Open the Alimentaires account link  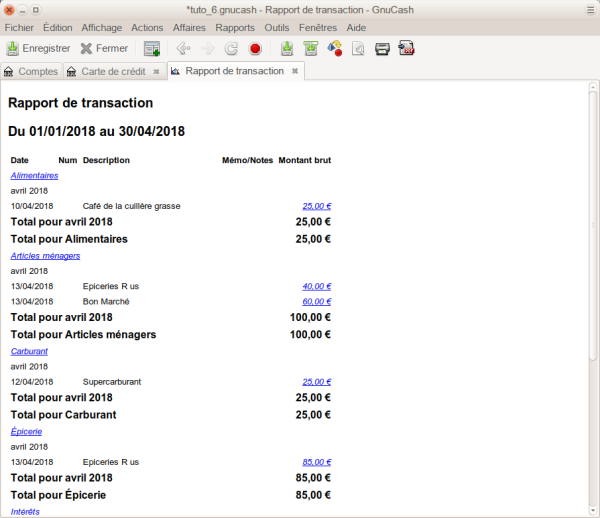(34, 176)
